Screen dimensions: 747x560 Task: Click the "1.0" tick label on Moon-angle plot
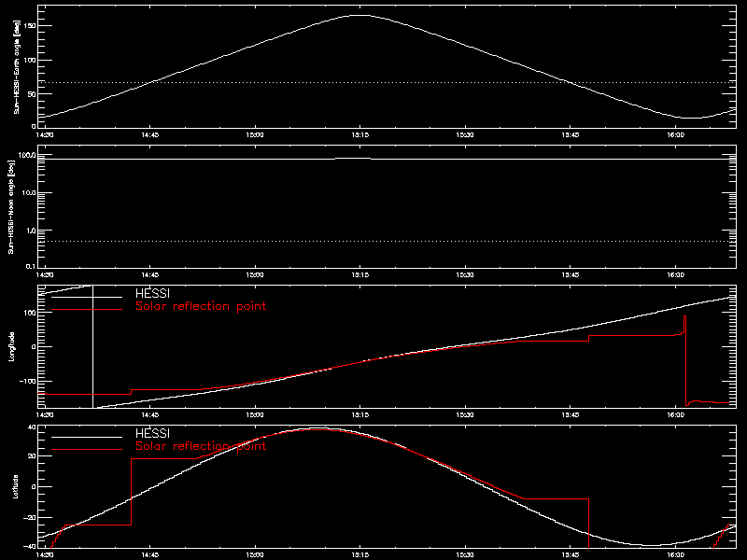click(x=31, y=231)
